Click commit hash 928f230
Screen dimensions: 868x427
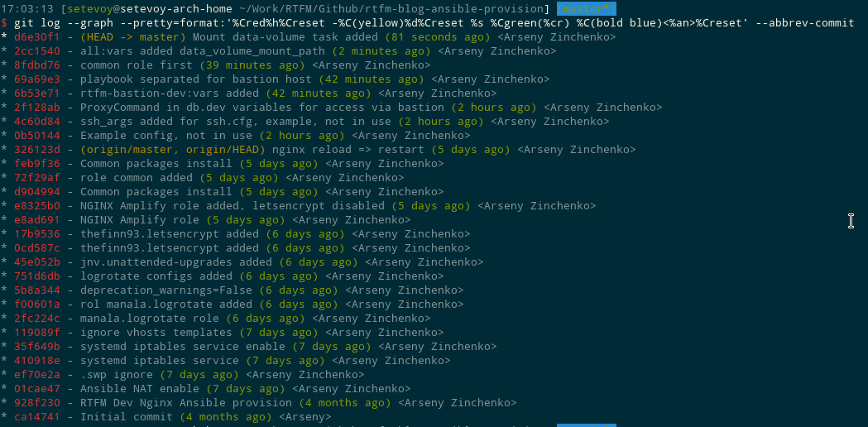(37, 403)
